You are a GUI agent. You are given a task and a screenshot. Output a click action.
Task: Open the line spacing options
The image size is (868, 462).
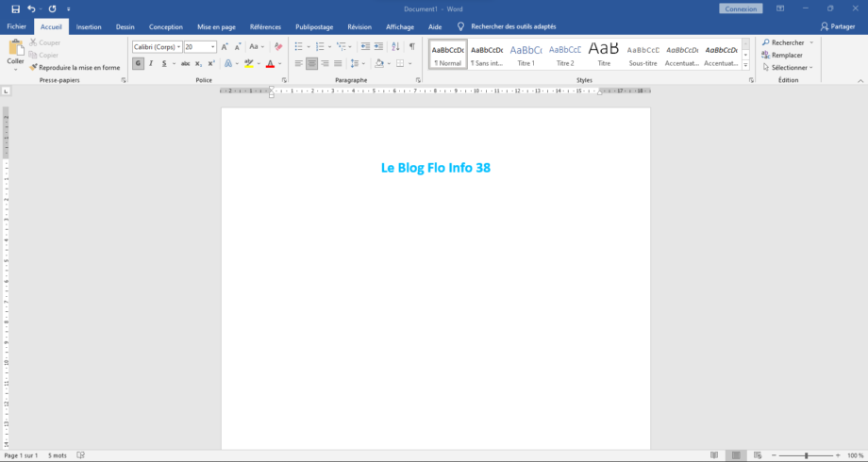click(x=357, y=63)
